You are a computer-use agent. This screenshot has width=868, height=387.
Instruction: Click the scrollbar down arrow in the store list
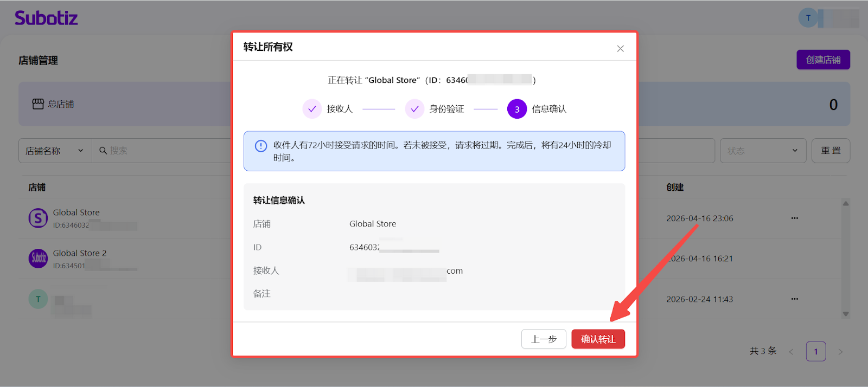(845, 314)
